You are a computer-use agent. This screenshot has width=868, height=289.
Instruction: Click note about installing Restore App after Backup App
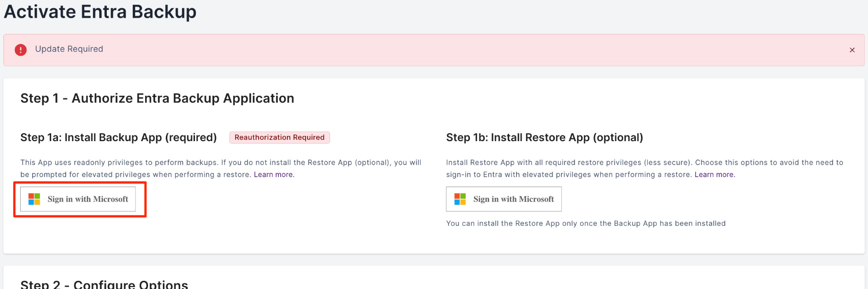coord(586,223)
